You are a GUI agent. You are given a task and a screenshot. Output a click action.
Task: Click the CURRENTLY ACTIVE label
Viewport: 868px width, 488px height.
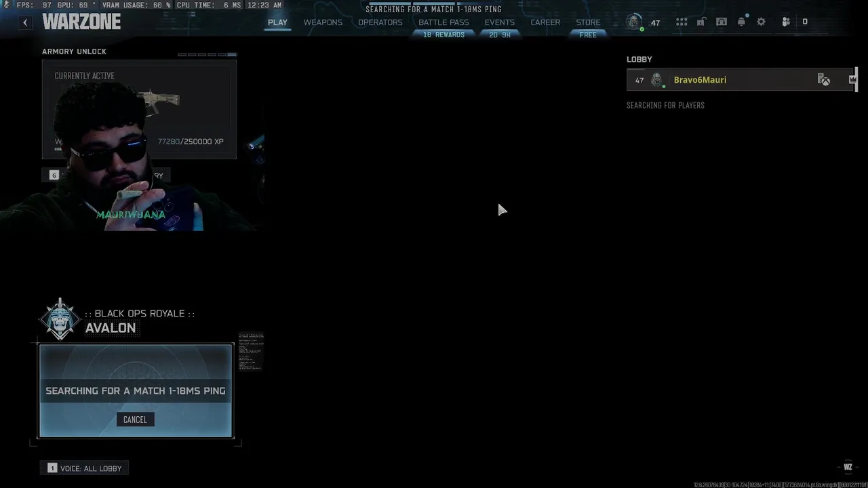point(84,76)
